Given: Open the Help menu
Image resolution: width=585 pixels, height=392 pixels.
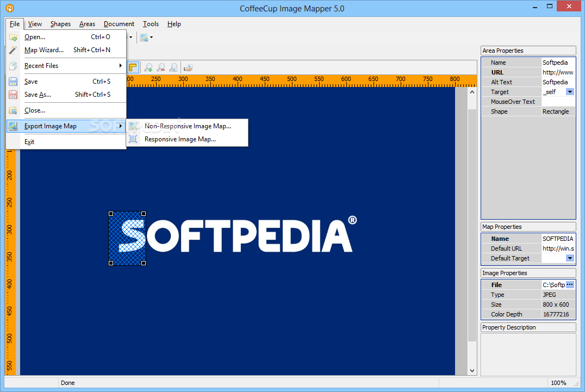Looking at the screenshot, I should (x=174, y=24).
